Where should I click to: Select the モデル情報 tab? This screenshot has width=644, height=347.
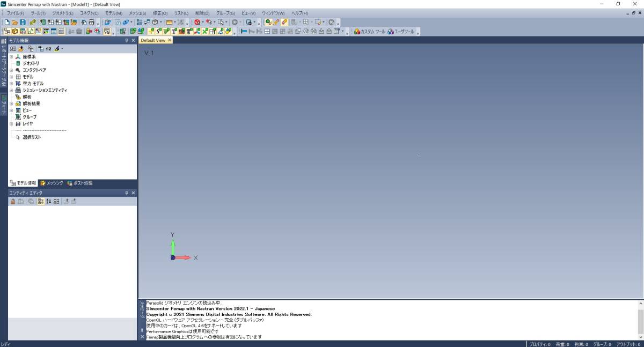click(x=23, y=183)
